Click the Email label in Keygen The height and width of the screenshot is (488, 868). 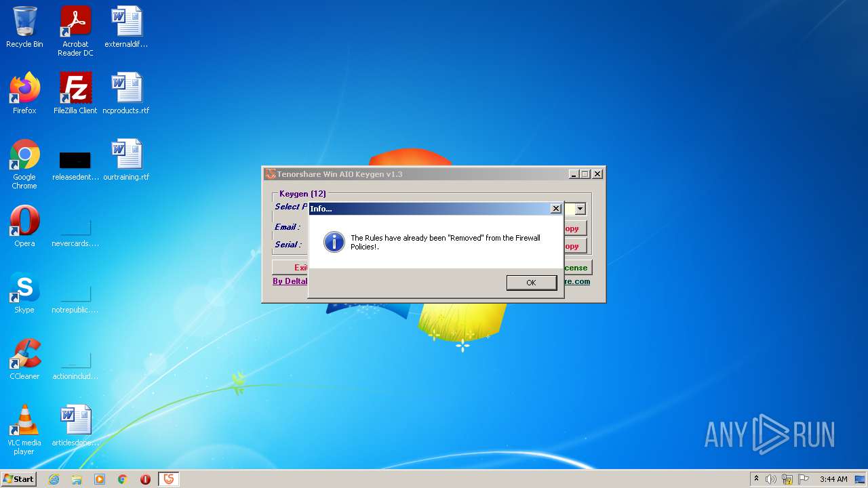[x=288, y=227]
